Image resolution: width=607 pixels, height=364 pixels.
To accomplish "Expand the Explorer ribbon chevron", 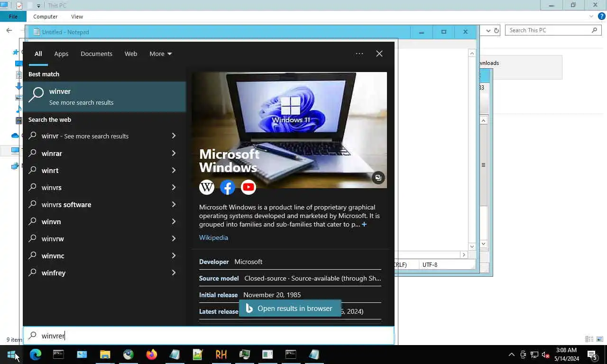I will pyautogui.click(x=591, y=16).
